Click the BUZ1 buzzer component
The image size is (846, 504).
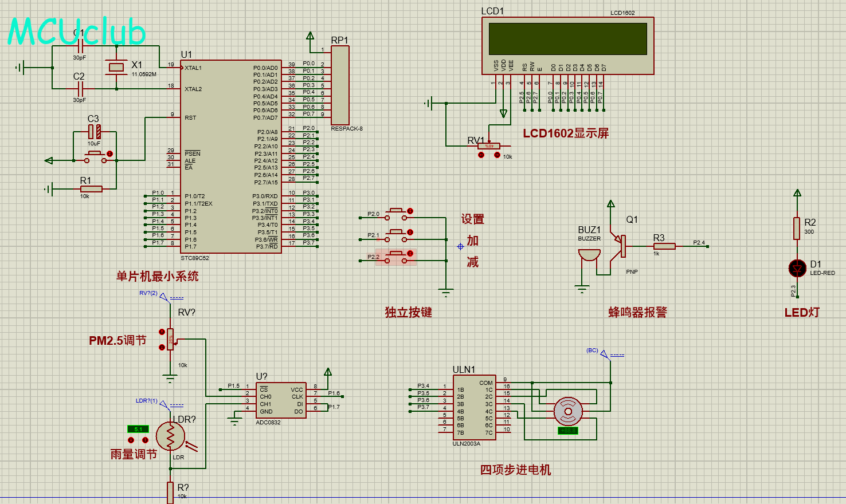(x=589, y=255)
